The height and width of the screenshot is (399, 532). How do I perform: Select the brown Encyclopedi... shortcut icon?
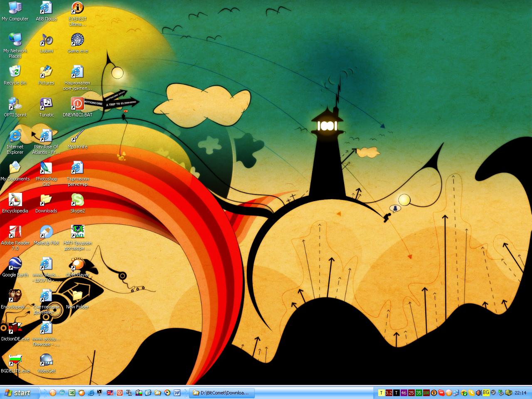pos(15,300)
